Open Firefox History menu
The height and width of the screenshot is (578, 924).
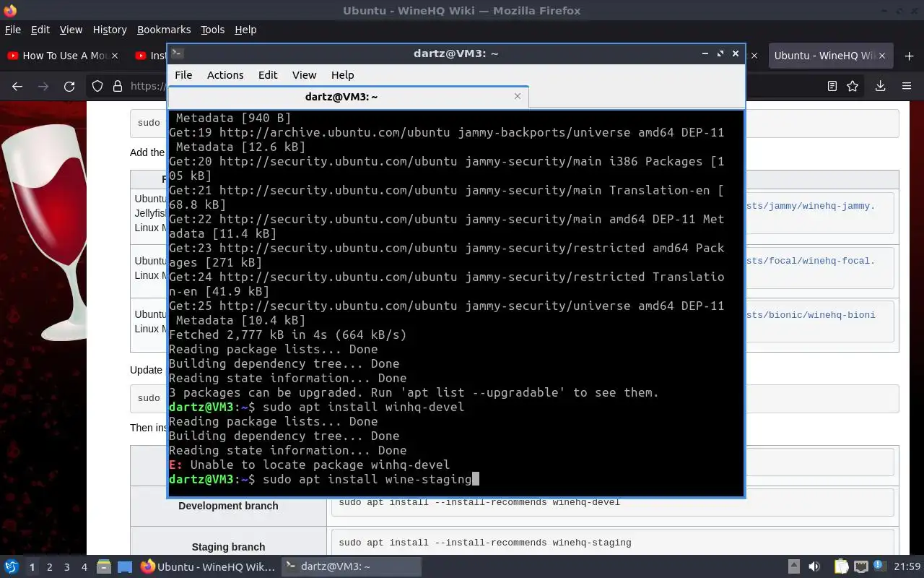click(110, 30)
